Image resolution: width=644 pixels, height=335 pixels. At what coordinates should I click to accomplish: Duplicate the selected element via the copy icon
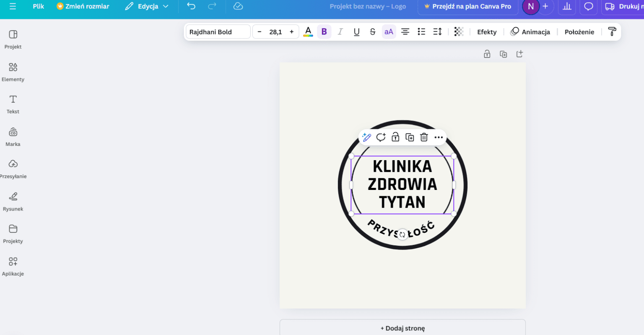tap(410, 137)
